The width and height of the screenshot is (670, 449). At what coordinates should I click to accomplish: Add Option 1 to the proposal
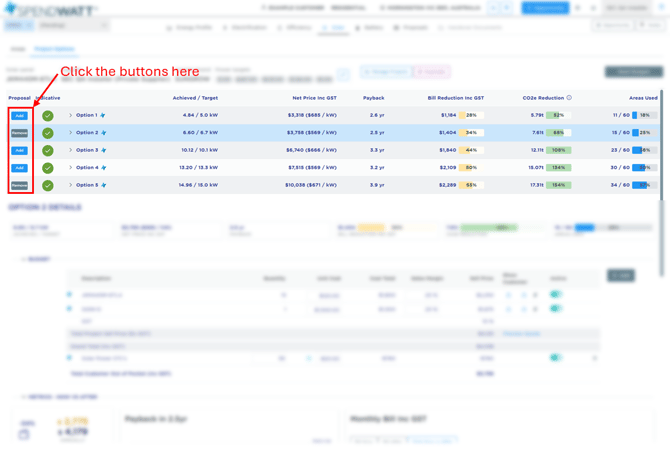click(19, 116)
